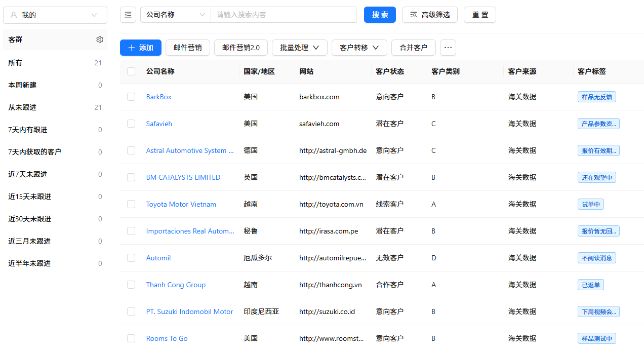Click the 厄瓜多尔 country cell

coord(258,258)
